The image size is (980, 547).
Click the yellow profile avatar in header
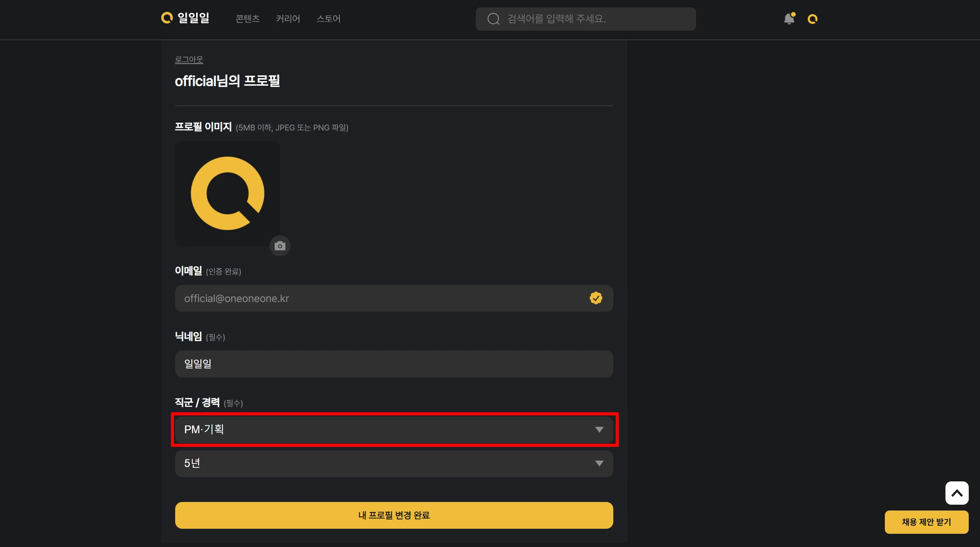(x=813, y=19)
